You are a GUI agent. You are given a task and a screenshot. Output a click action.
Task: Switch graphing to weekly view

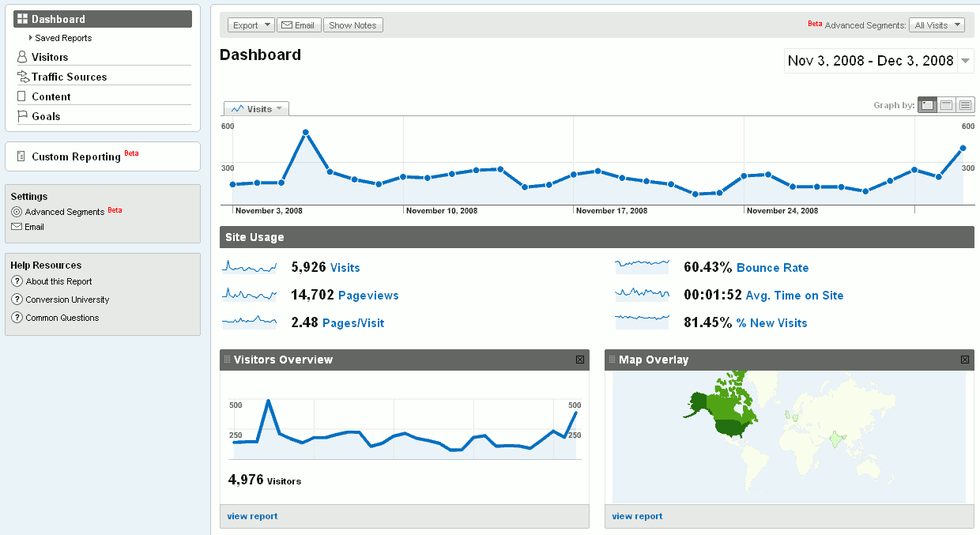pyautogui.click(x=946, y=104)
